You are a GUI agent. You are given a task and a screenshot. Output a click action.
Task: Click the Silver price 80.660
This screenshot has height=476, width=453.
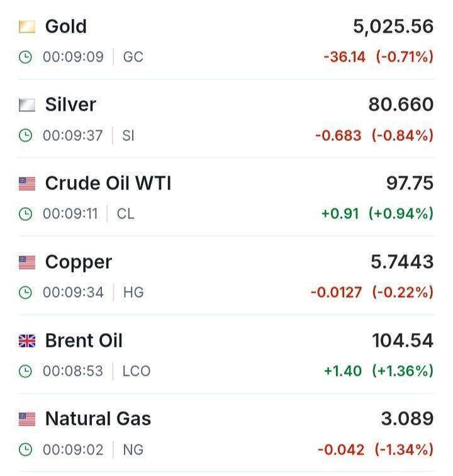pos(401,105)
